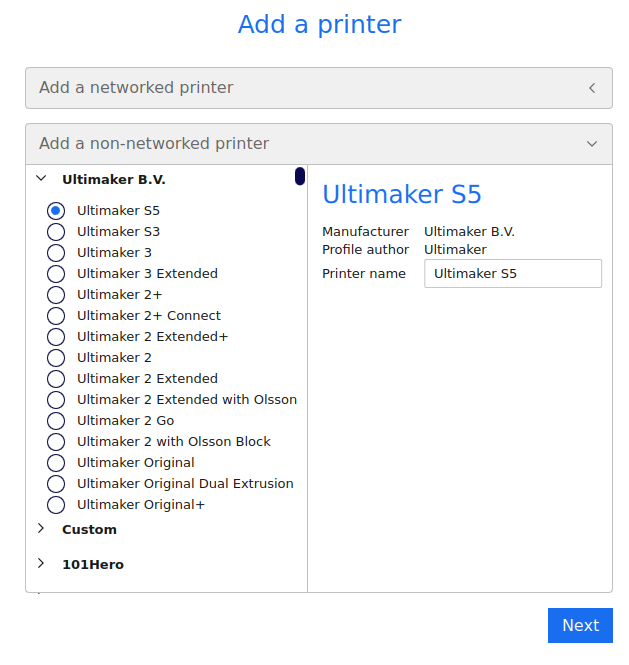
Task: Select the Ultimaker S3 radio button
Action: click(56, 232)
